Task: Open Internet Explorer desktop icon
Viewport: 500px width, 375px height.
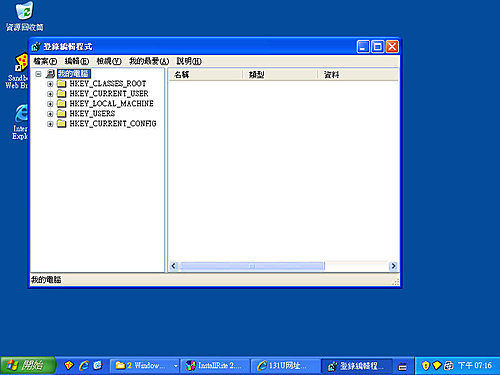Action: (20, 122)
